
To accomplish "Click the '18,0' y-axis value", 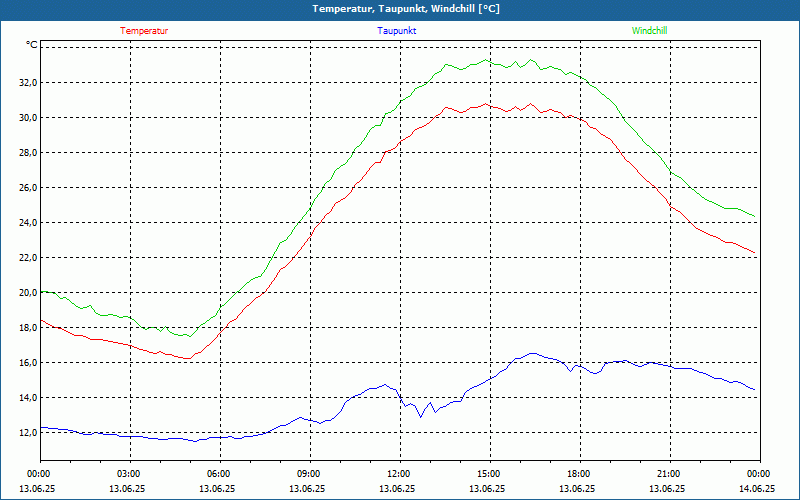I will 29,328.
